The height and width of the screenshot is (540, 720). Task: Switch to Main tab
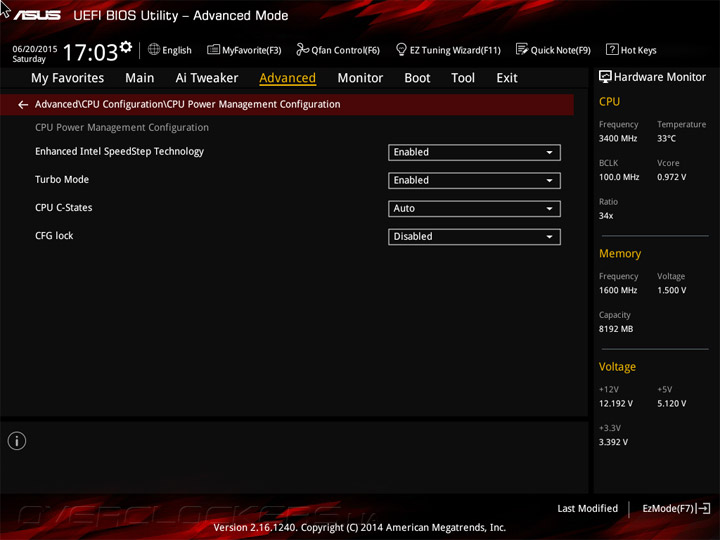(x=140, y=78)
